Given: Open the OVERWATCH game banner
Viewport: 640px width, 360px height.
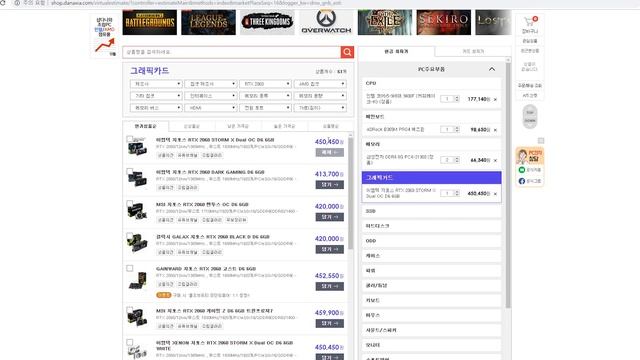Looking at the screenshot, I should (x=326, y=22).
